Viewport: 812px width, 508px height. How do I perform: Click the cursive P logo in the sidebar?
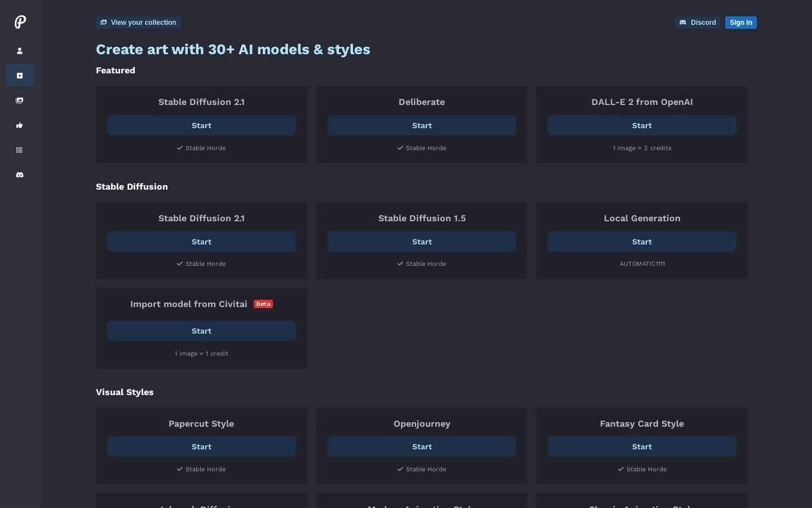(20, 22)
